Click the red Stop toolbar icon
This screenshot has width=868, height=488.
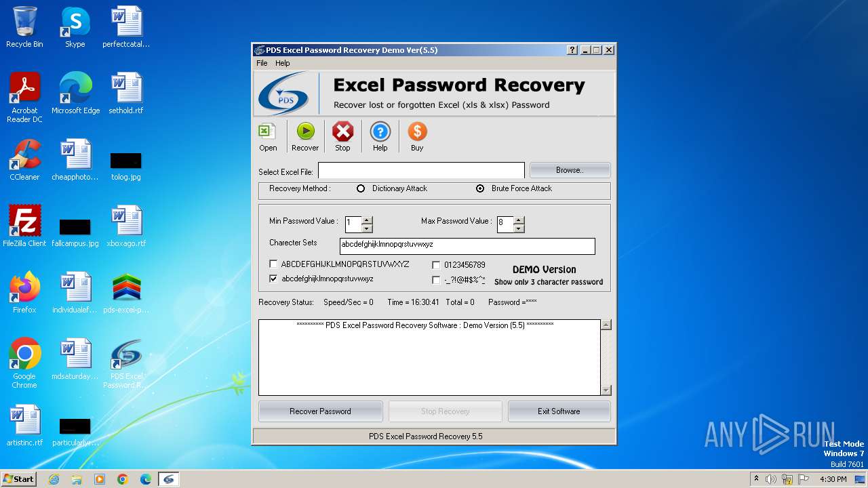[342, 136]
